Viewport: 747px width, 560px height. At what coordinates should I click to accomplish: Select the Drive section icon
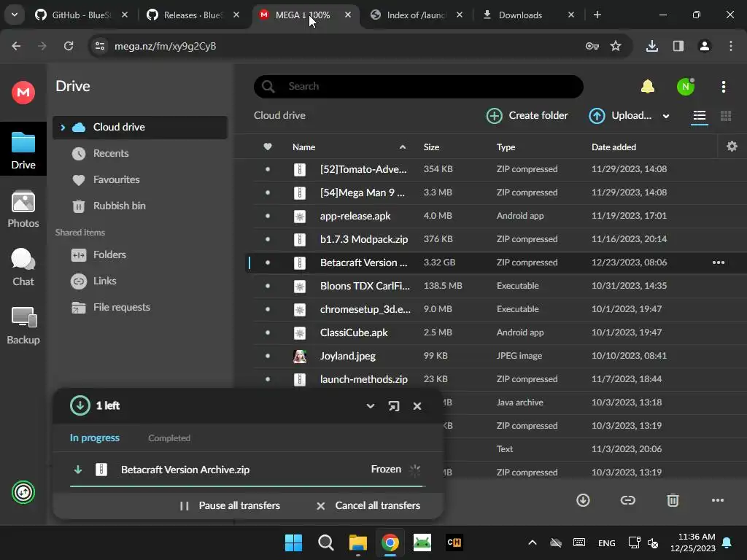click(x=23, y=150)
